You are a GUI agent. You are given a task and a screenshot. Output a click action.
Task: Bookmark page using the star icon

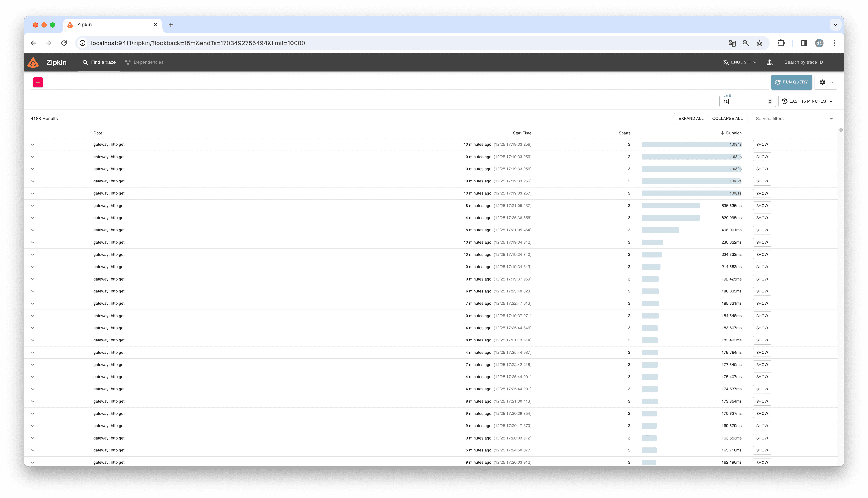[759, 43]
